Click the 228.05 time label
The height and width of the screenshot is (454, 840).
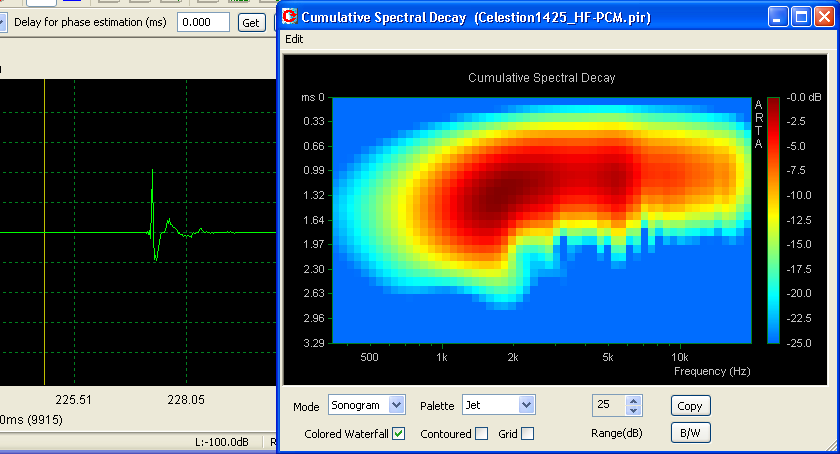click(x=186, y=400)
